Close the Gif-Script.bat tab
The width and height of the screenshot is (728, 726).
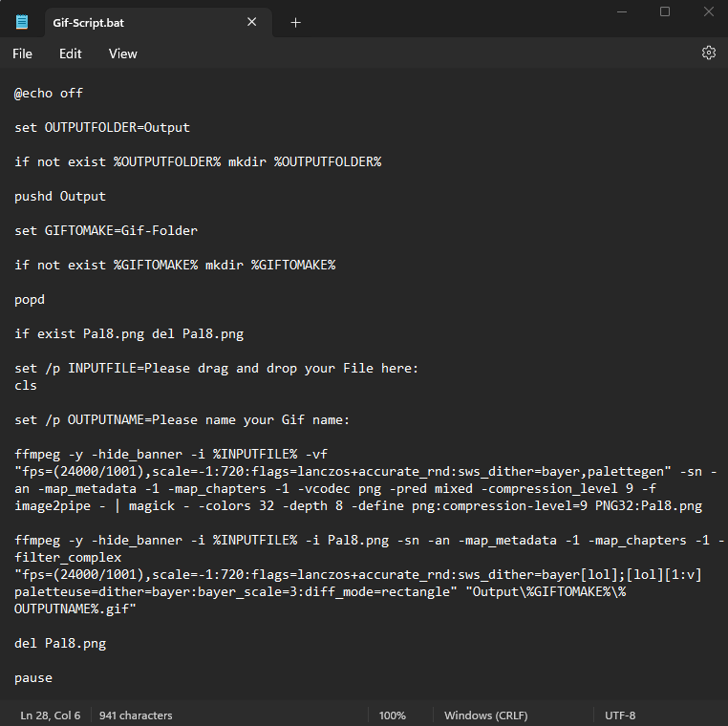click(x=251, y=22)
